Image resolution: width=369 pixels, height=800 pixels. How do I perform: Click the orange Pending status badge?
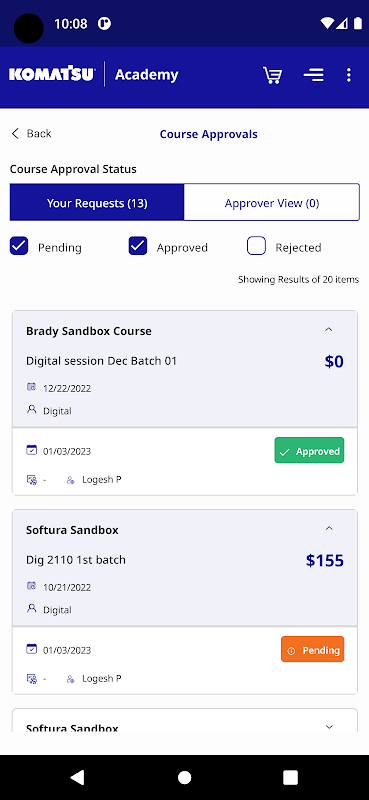(x=312, y=649)
